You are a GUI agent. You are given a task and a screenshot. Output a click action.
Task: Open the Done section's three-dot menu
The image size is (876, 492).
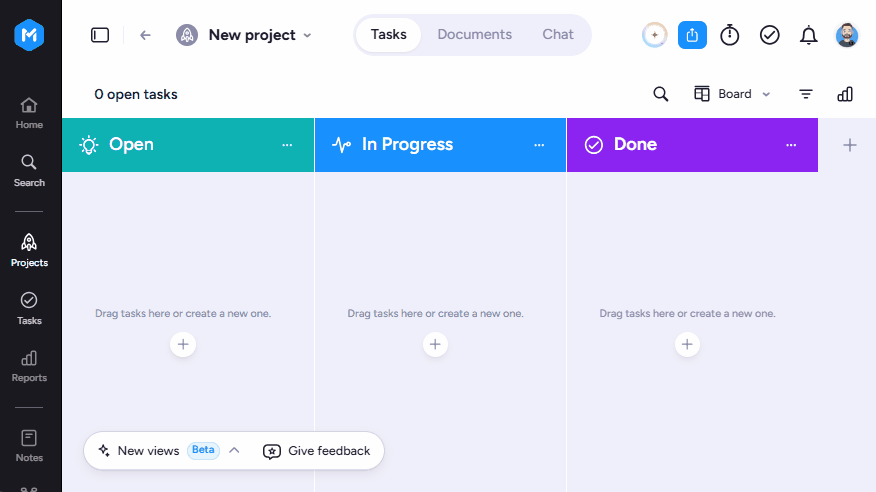click(x=791, y=145)
